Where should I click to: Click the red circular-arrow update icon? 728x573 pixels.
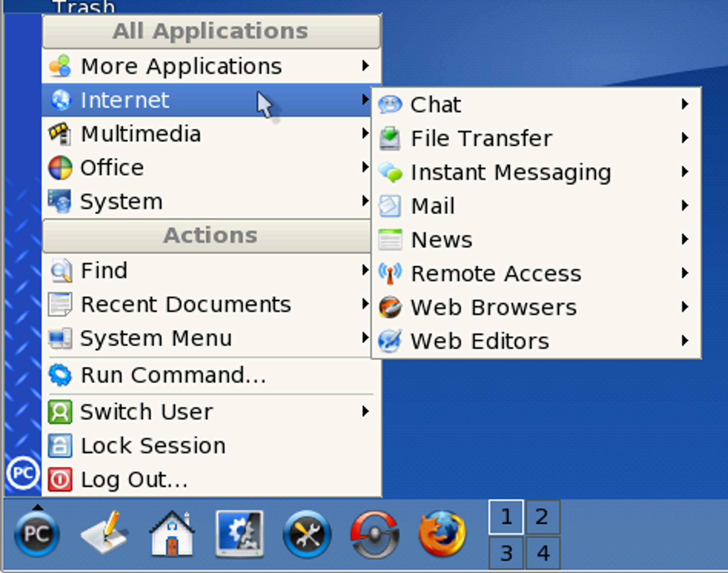(375, 534)
